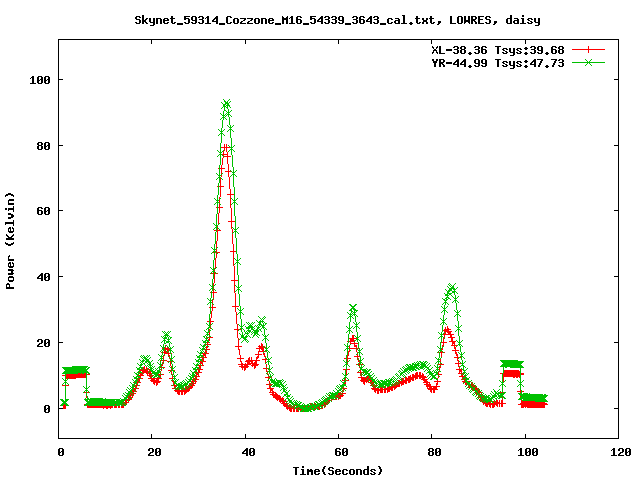Click the red XL legend line sample
Screen dimensions: 640x480
[x=588, y=50]
